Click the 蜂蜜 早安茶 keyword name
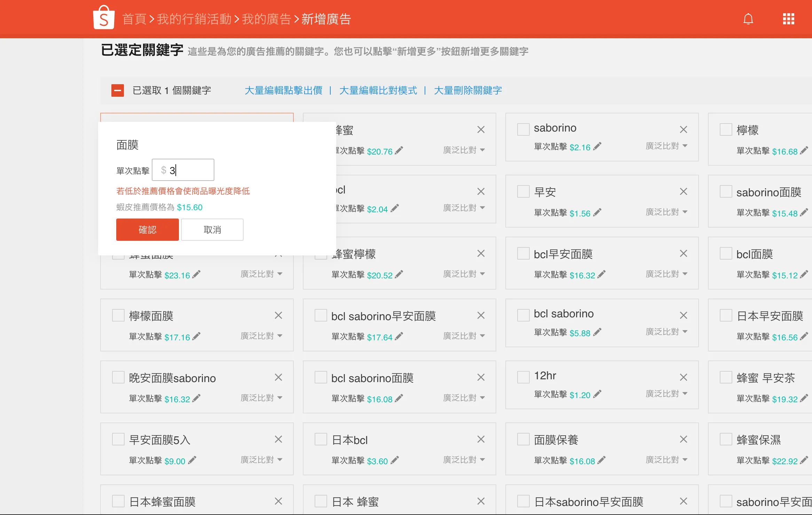This screenshot has height=515, width=812. (766, 378)
